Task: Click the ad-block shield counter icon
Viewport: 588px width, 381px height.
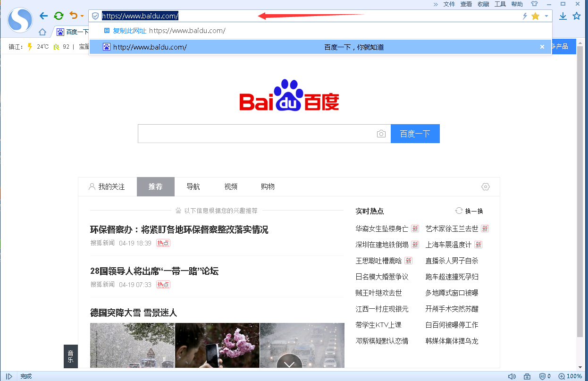Action: (545, 376)
